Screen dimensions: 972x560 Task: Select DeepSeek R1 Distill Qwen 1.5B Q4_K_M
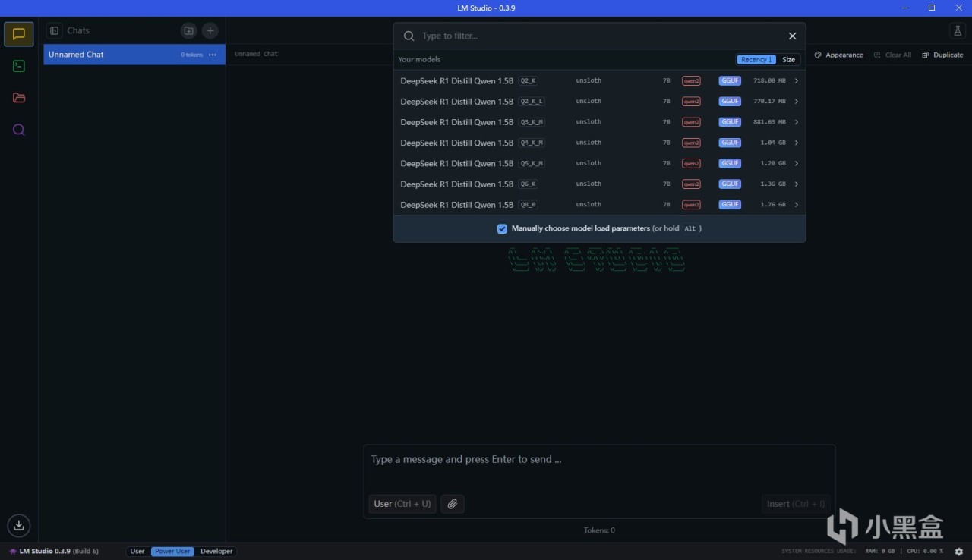pyautogui.click(x=599, y=143)
